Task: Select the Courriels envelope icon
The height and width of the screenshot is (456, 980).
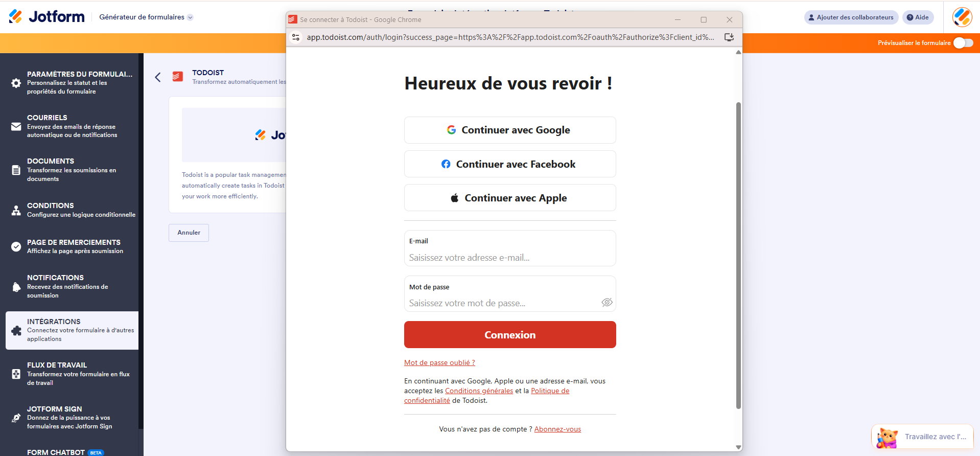Action: [16, 126]
